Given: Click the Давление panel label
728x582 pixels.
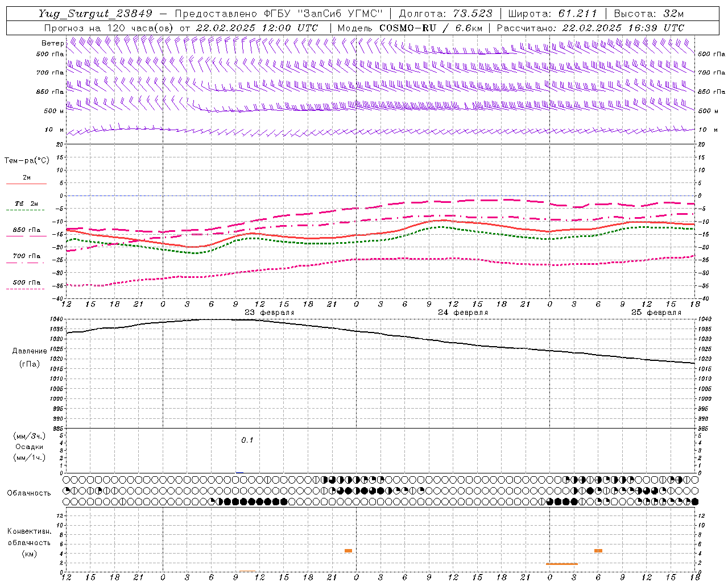Looking at the screenshot, I should click(30, 351).
